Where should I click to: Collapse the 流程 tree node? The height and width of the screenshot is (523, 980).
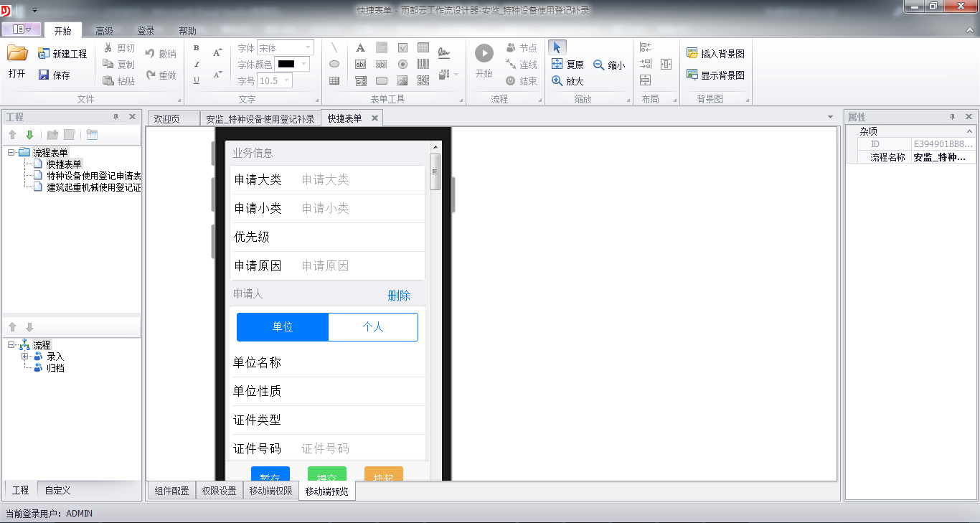click(x=11, y=345)
